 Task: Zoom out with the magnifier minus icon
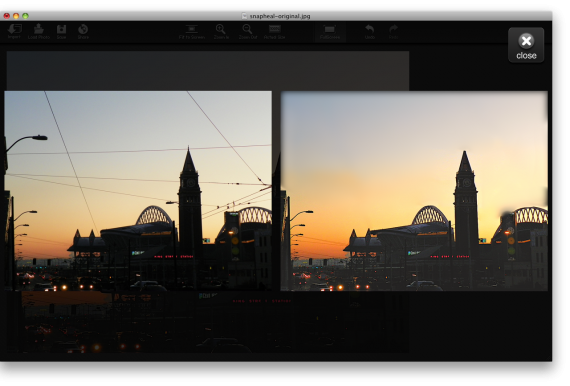pos(248,32)
